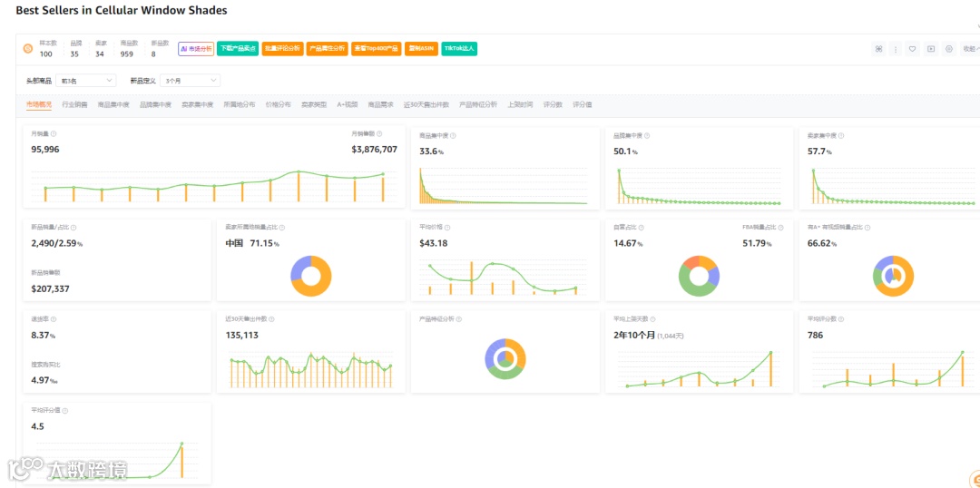The width and height of the screenshot is (980, 488).
Task: Click info icon beside 新品销量/占比
Action: coord(73,228)
